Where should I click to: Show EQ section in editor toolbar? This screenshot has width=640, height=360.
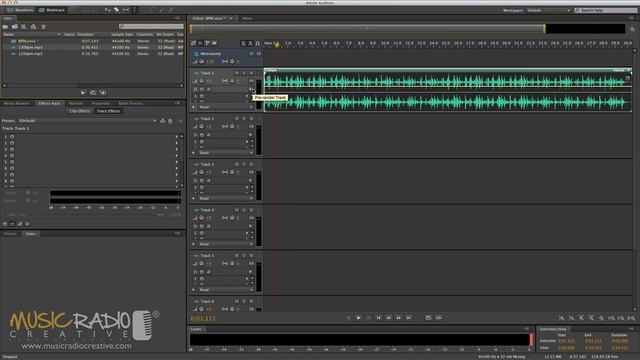coord(214,43)
